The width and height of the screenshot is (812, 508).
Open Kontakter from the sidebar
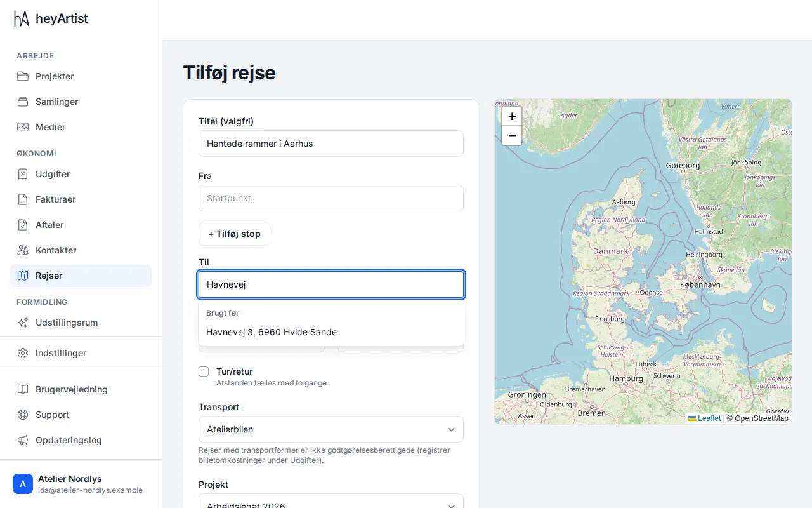[x=81, y=250]
